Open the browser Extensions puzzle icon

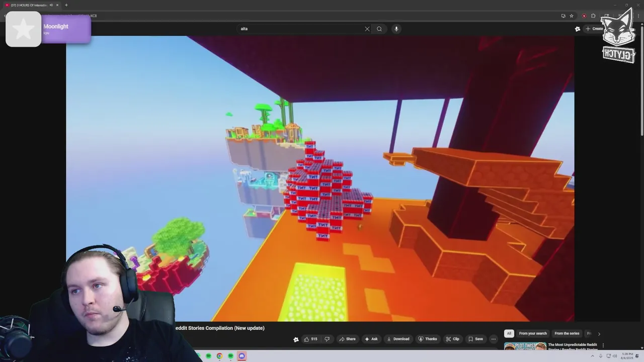[x=593, y=16]
